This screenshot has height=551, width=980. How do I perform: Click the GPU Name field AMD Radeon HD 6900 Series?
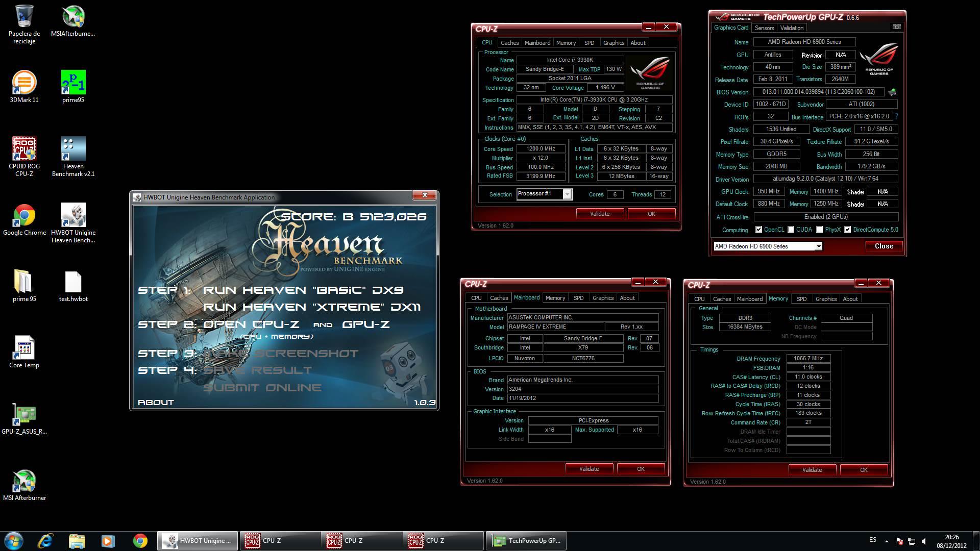(x=804, y=42)
